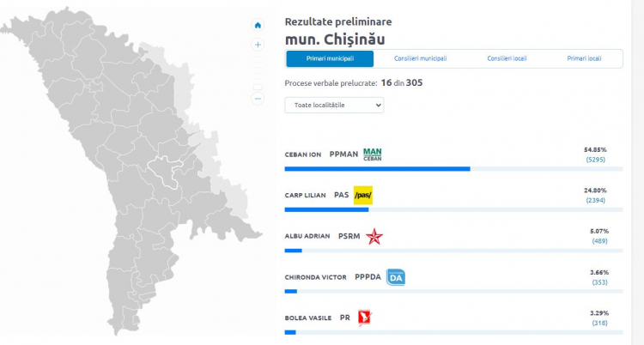Click the Carp Lilian result progress bar
This screenshot has height=345, width=644.
pyautogui.click(x=454, y=209)
